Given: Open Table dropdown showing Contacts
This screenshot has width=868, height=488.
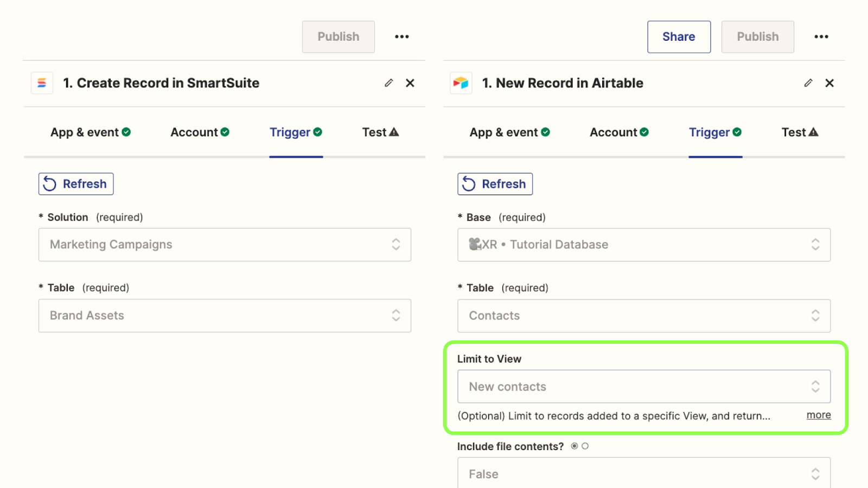Looking at the screenshot, I should 644,316.
